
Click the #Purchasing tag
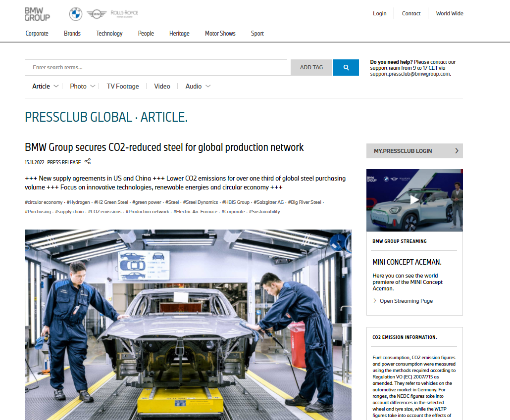click(x=38, y=212)
